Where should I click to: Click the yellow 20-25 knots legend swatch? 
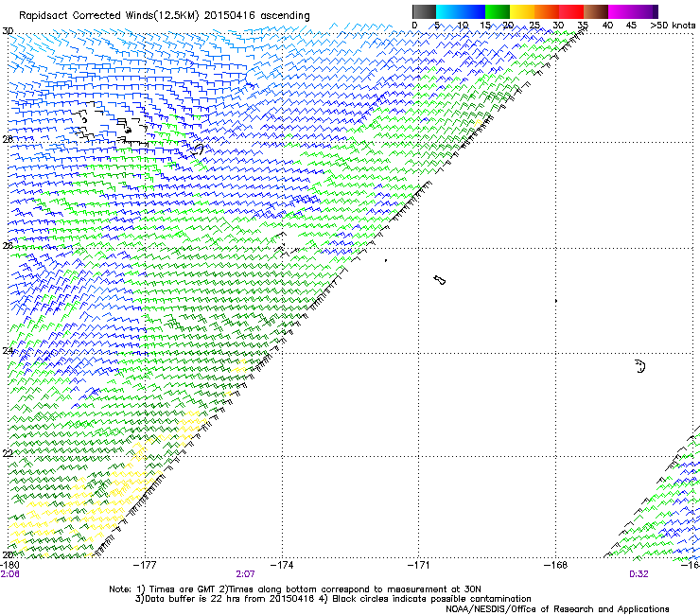[x=522, y=11]
